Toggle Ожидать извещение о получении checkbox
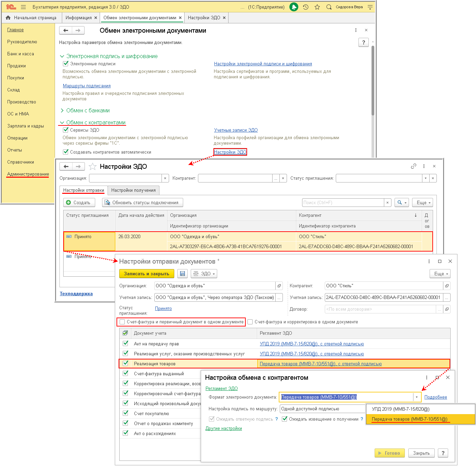Screen dimensions: 476x466 [285, 419]
